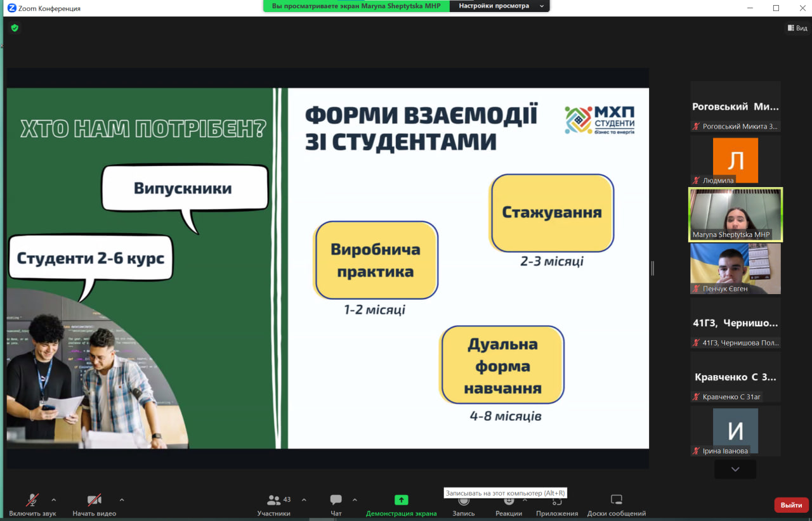Click the slide heading ФОРМИ ВЗАЄМОДІЇ ЗІ СТУДЕНТАМИ
The width and height of the screenshot is (812, 521).
[421, 129]
